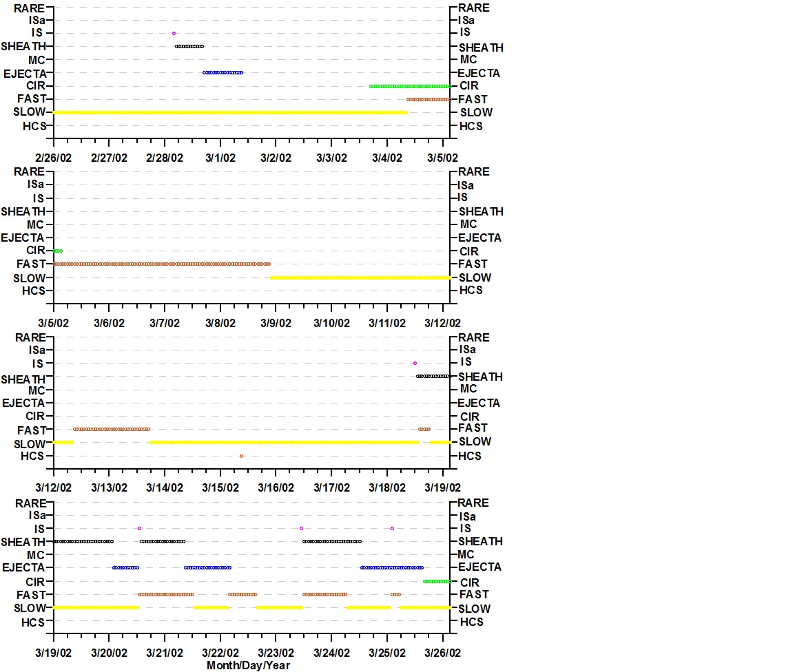Click the right ISa label in top panel

click(x=466, y=20)
